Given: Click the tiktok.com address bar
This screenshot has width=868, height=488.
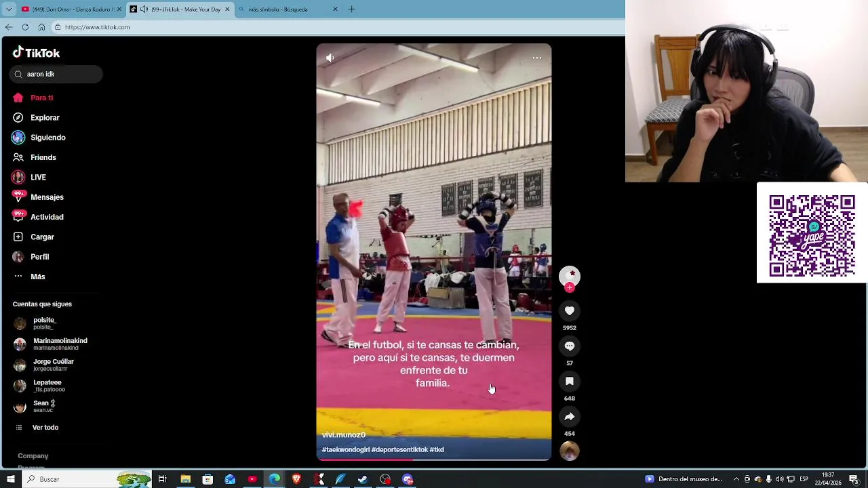Looking at the screenshot, I should click(339, 27).
